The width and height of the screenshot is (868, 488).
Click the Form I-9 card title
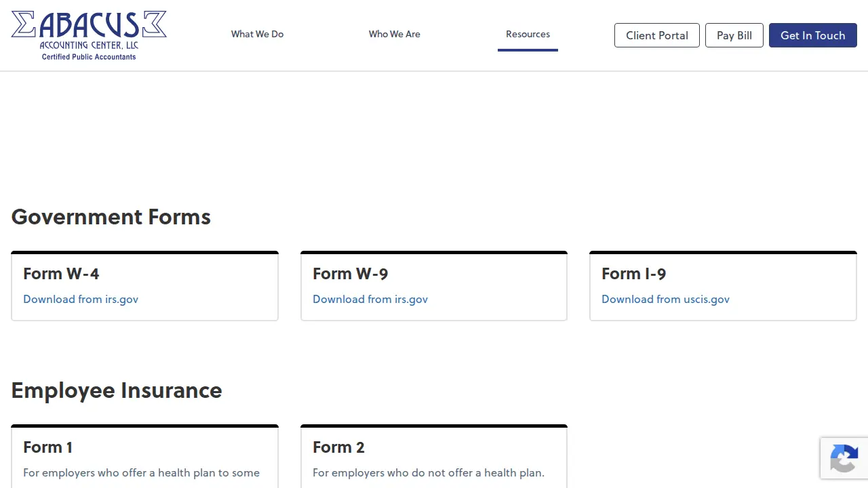(x=634, y=274)
